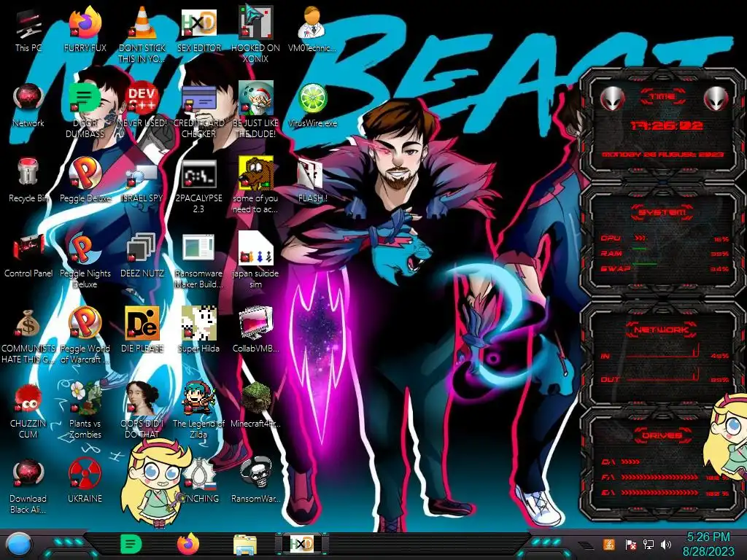
Task: Select the UKRAINE radiation icon
Action: pyautogui.click(x=85, y=481)
